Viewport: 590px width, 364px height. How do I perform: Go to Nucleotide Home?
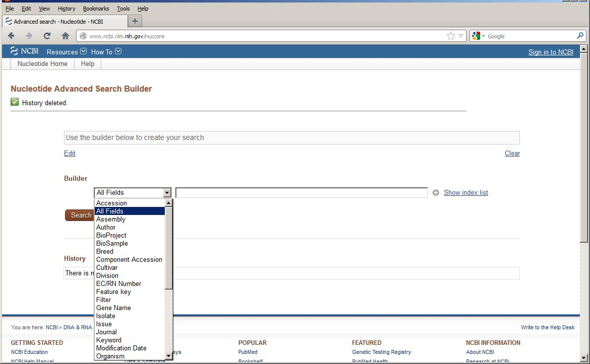[42, 63]
